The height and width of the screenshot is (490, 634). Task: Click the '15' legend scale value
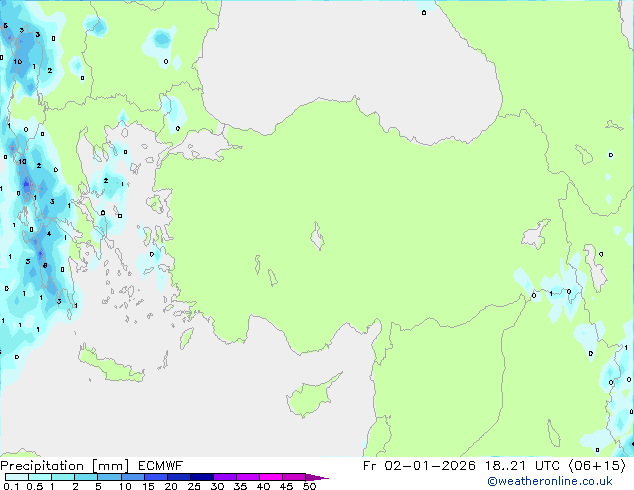[x=148, y=486]
